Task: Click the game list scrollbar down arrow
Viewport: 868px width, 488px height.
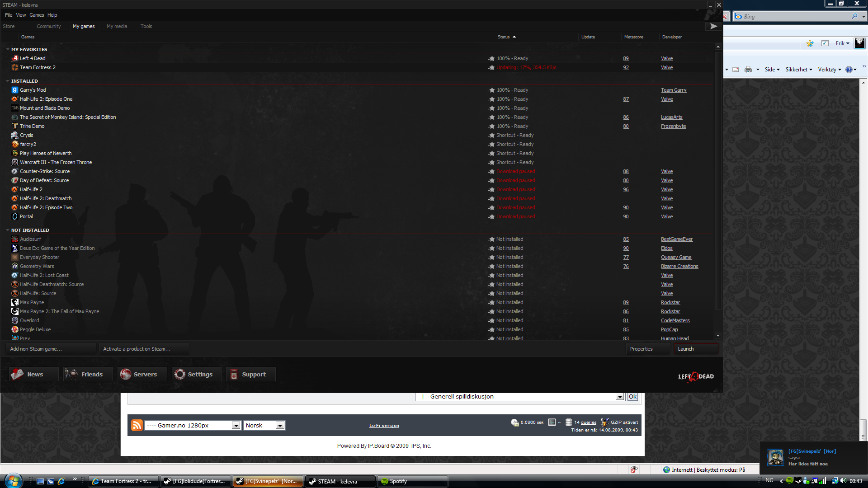Action: (718, 336)
